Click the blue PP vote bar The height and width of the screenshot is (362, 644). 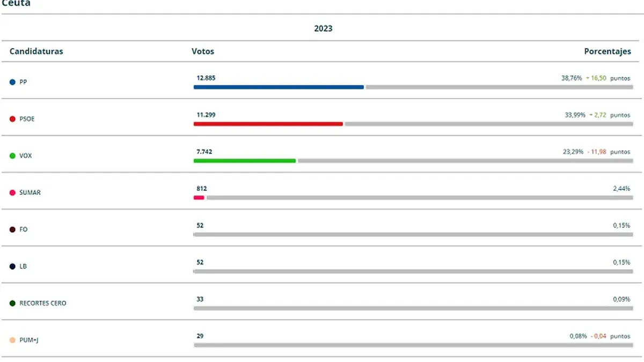click(279, 87)
